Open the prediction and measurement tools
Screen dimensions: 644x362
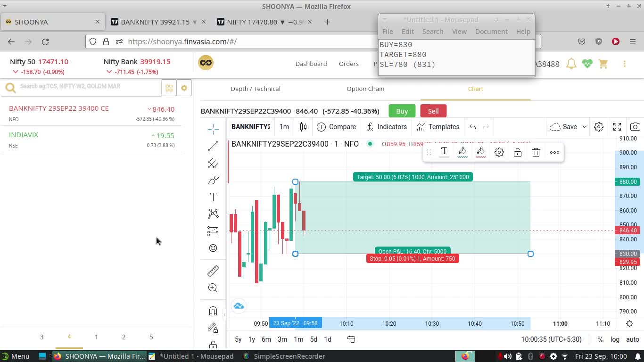pos(213,231)
